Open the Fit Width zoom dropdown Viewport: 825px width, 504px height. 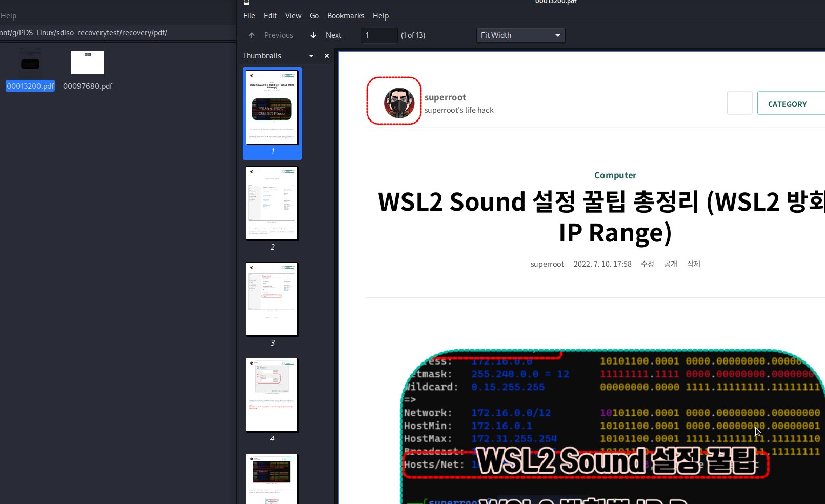[x=520, y=35]
